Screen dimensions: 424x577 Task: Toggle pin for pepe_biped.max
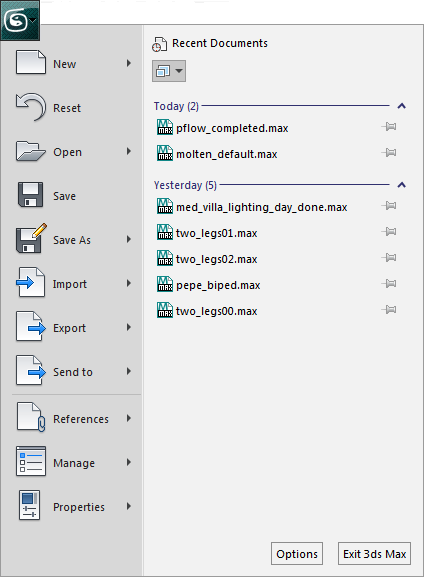click(x=389, y=284)
